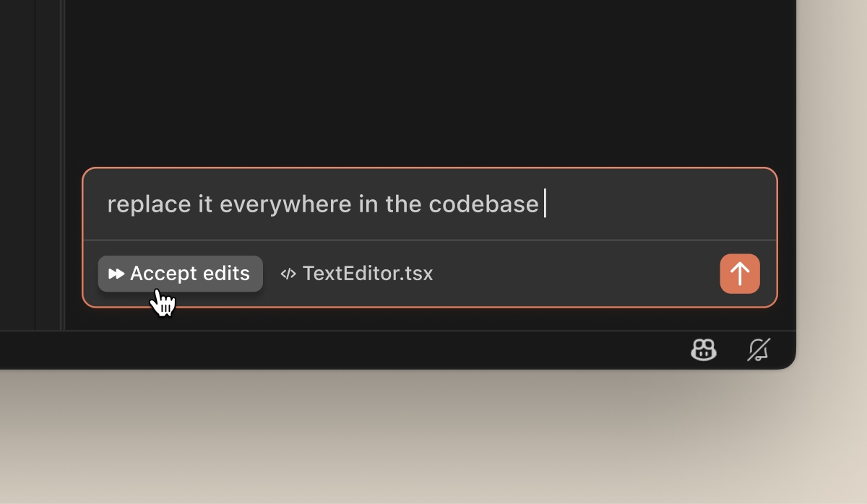The width and height of the screenshot is (867, 504).
Task: Click the code brackets icon before TextEditor.tsx
Action: 288,274
